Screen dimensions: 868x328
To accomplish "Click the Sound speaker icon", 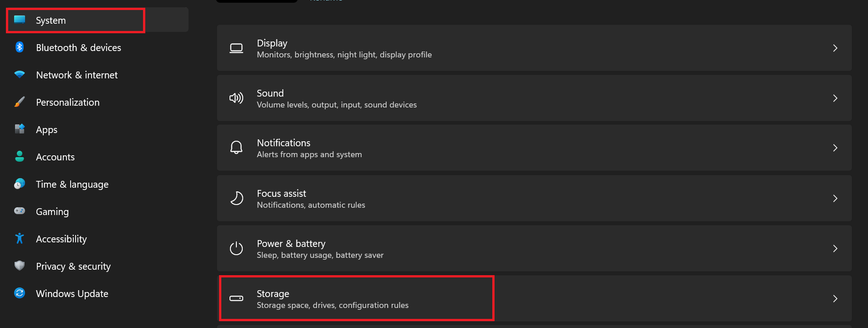I will click(x=236, y=98).
